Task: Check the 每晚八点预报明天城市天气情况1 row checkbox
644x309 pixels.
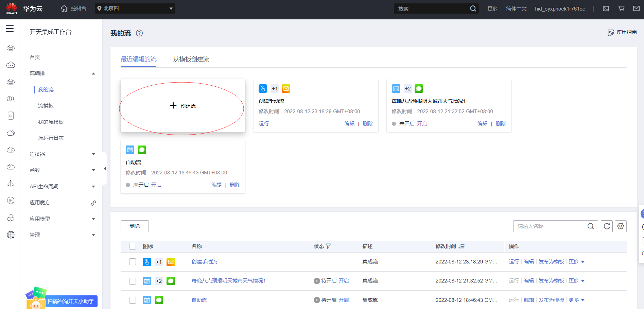Action: pos(133,281)
